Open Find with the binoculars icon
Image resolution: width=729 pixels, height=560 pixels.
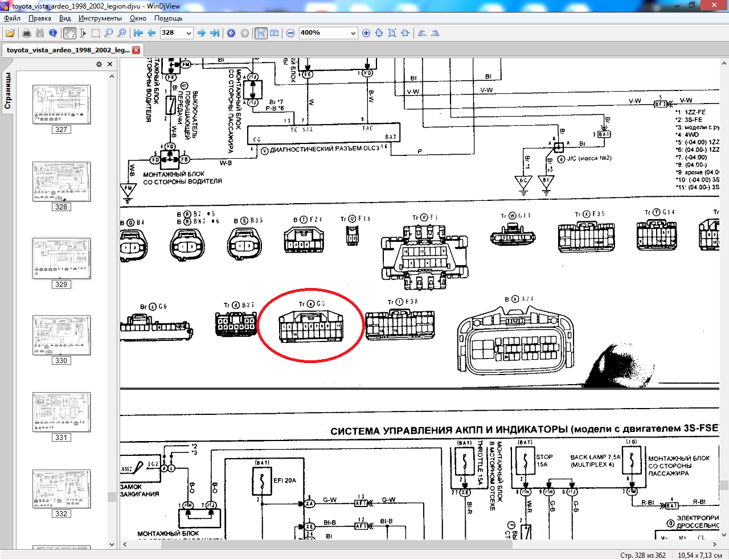40,33
